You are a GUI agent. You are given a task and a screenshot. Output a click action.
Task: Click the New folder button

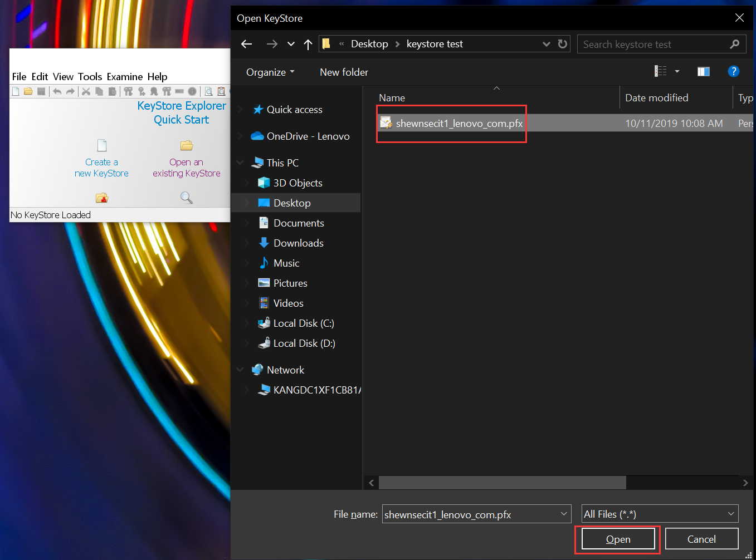click(x=344, y=72)
